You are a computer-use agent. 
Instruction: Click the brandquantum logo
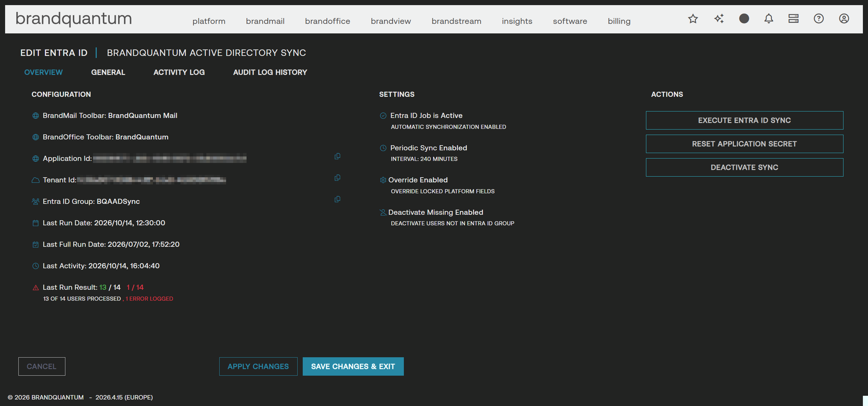pos(74,19)
